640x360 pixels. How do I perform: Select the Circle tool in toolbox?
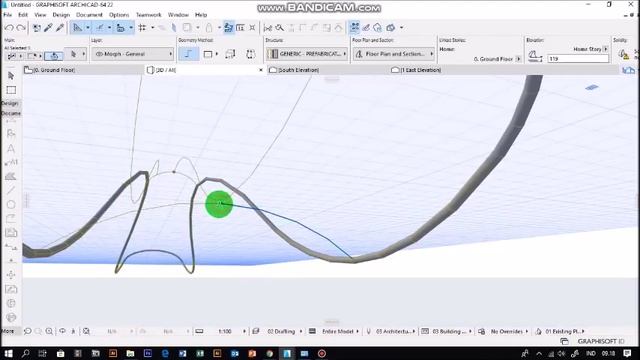[11, 204]
